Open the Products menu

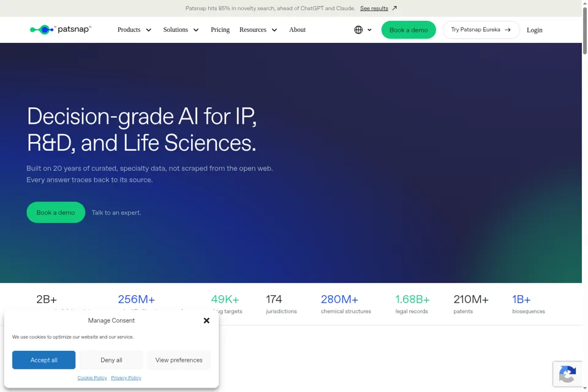[x=129, y=29]
